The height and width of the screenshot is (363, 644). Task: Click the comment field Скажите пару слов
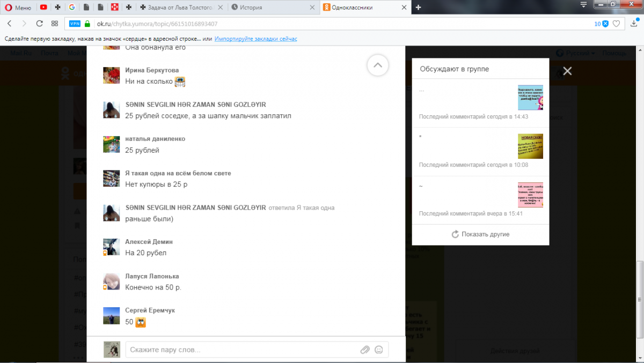pyautogui.click(x=241, y=350)
